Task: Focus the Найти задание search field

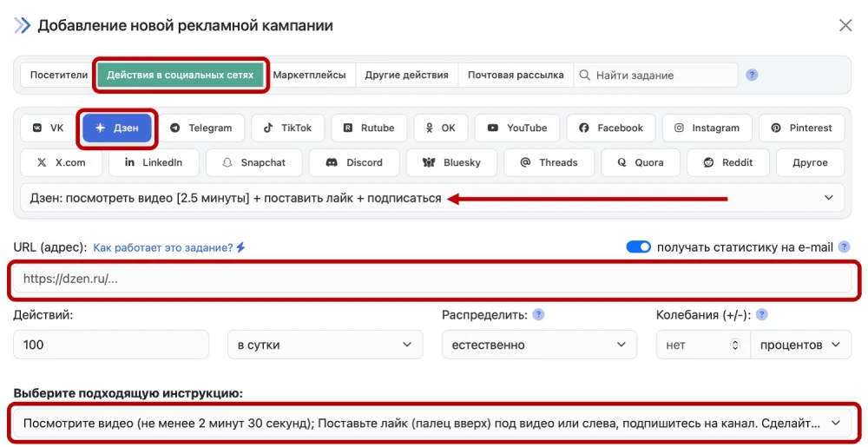Action: pos(655,75)
